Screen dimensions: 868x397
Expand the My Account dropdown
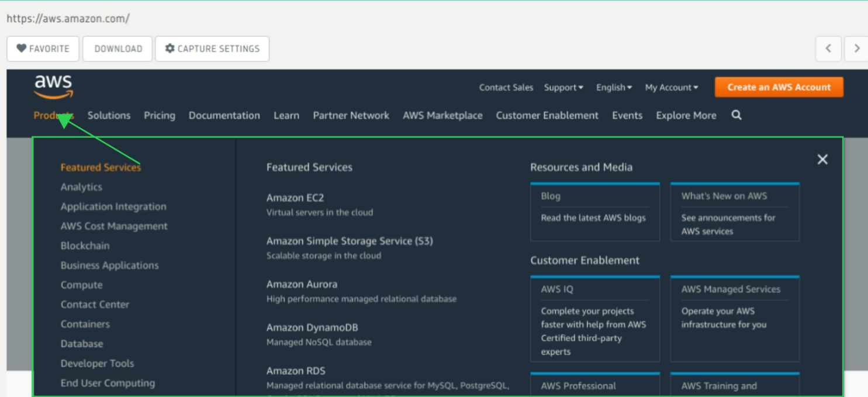tap(672, 87)
